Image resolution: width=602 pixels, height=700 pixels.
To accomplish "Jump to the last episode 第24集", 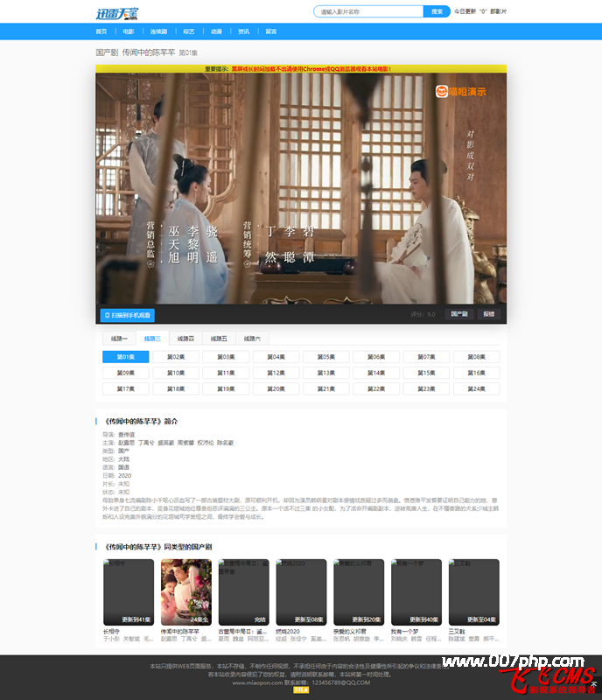I will [x=475, y=388].
